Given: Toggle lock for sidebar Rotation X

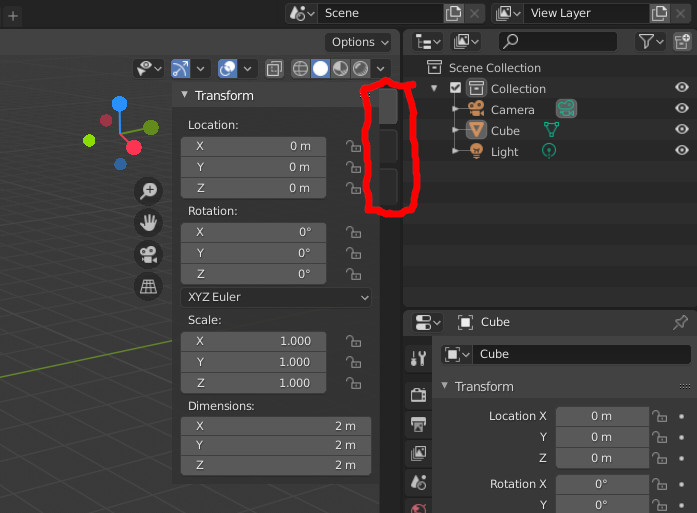Looking at the screenshot, I should (x=353, y=232).
